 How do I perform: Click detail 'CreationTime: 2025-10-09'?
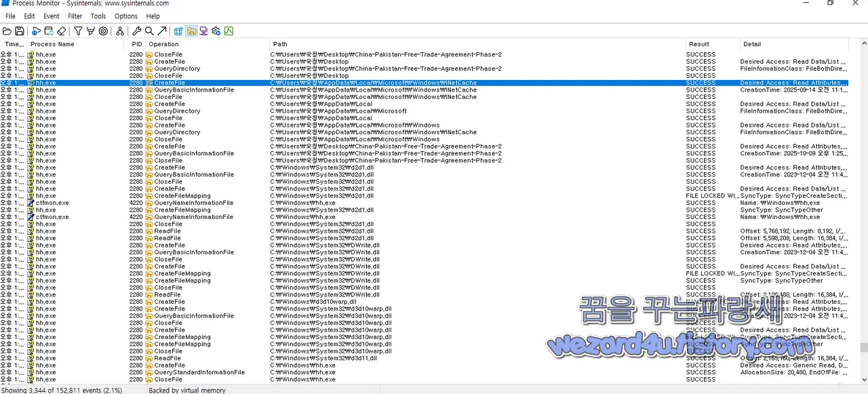tap(793, 153)
